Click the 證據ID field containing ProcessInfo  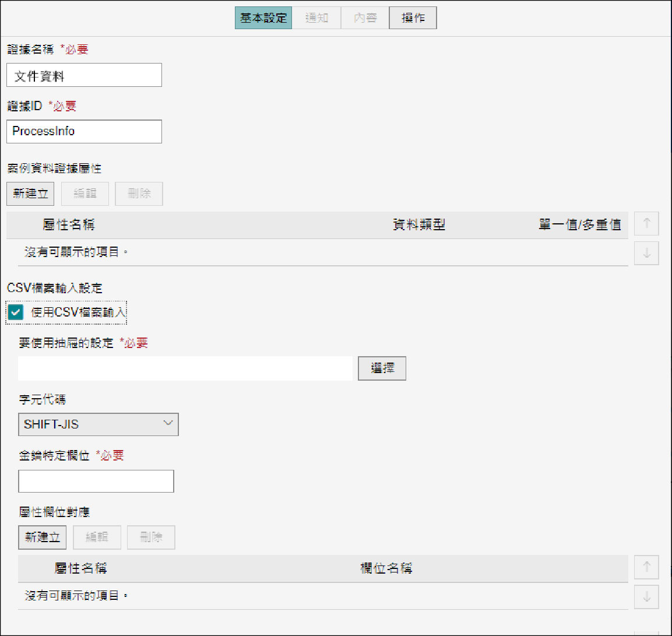84,132
